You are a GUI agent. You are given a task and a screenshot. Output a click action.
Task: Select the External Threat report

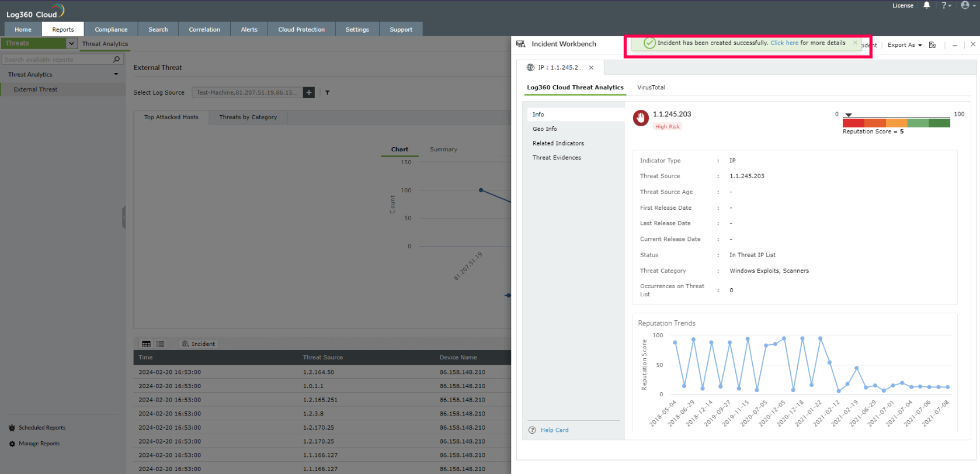36,89
